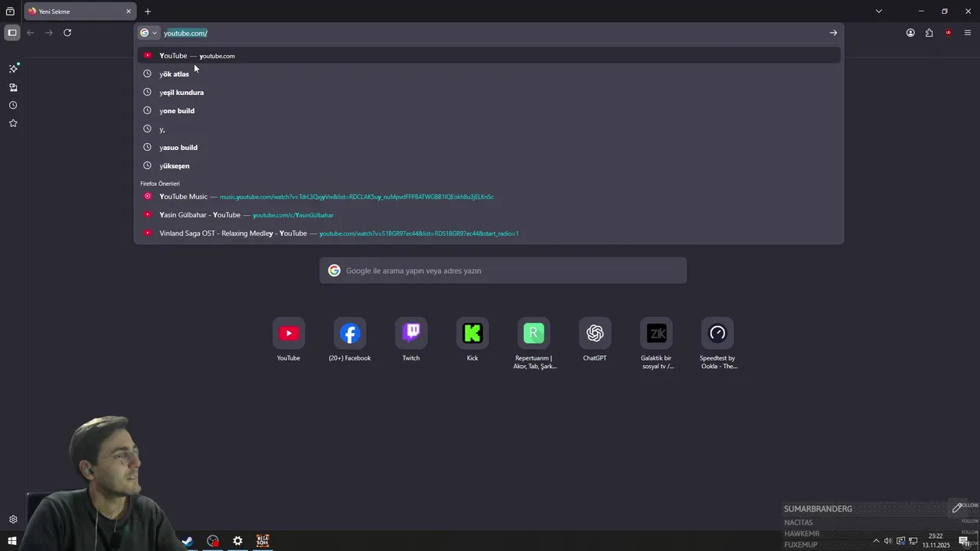Open the Windows notification center

964,541
